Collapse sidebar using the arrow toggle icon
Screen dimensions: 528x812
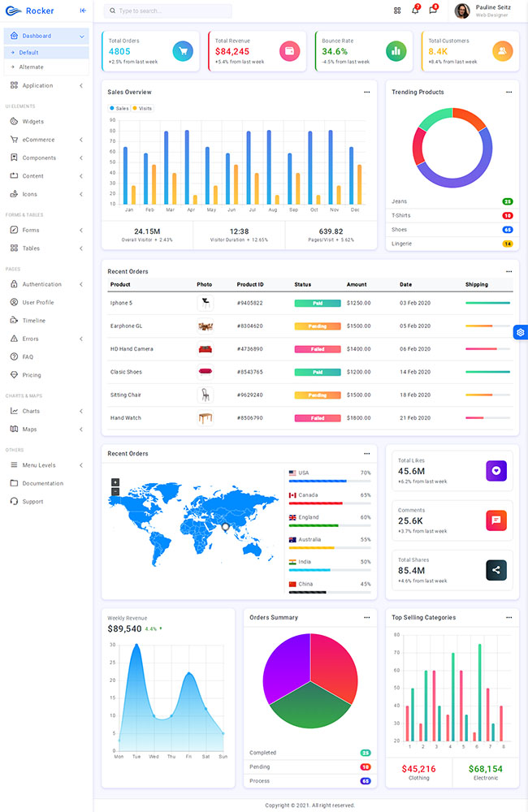point(83,11)
